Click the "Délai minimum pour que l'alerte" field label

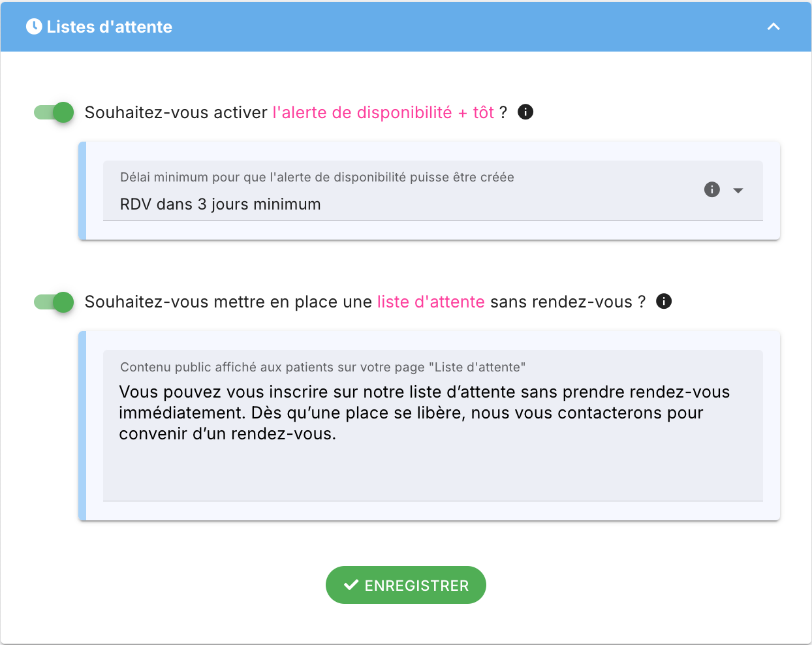[317, 178]
